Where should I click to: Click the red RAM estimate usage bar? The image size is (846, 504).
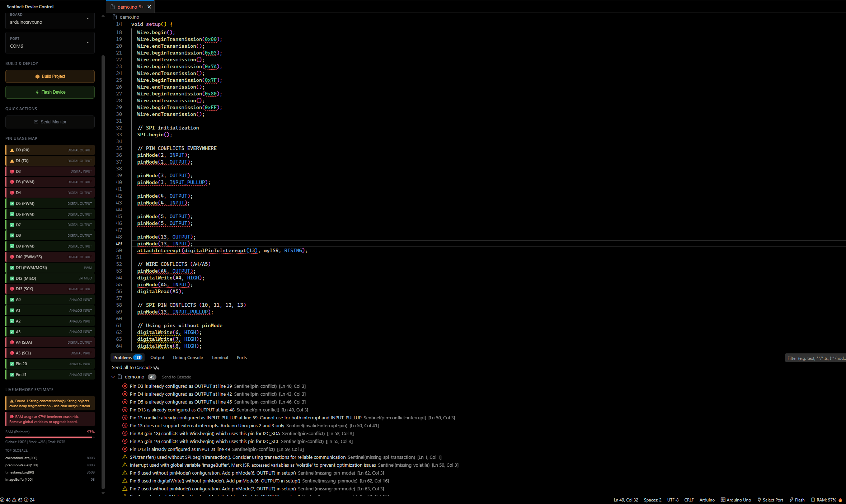49,437
